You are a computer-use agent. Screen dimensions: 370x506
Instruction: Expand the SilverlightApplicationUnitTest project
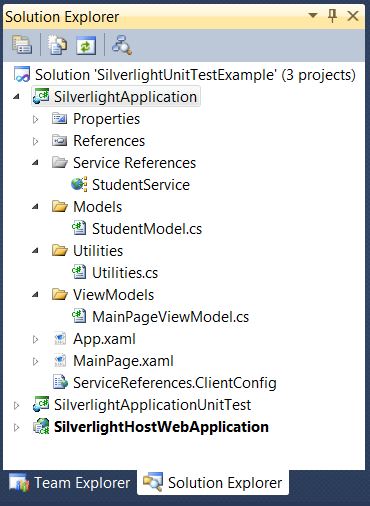click(16, 405)
